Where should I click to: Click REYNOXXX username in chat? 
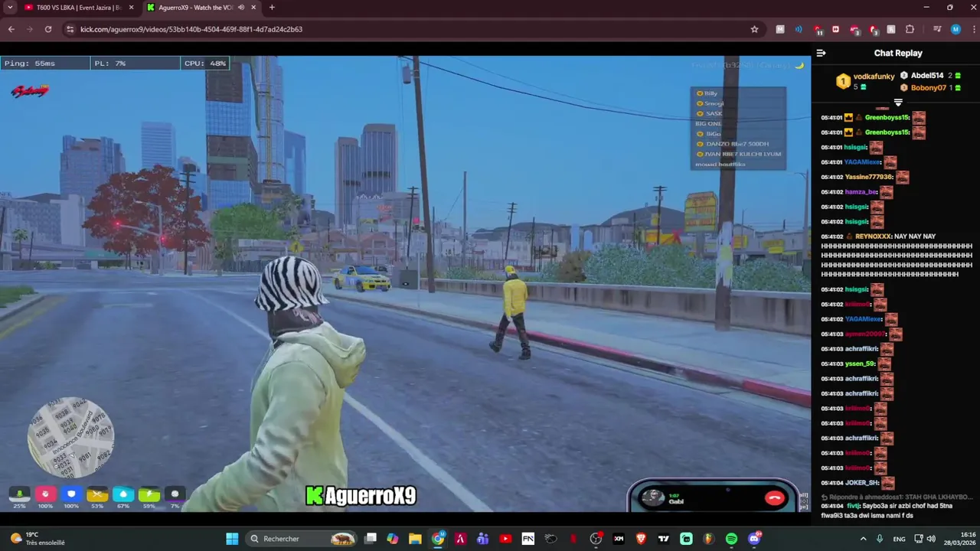(874, 236)
